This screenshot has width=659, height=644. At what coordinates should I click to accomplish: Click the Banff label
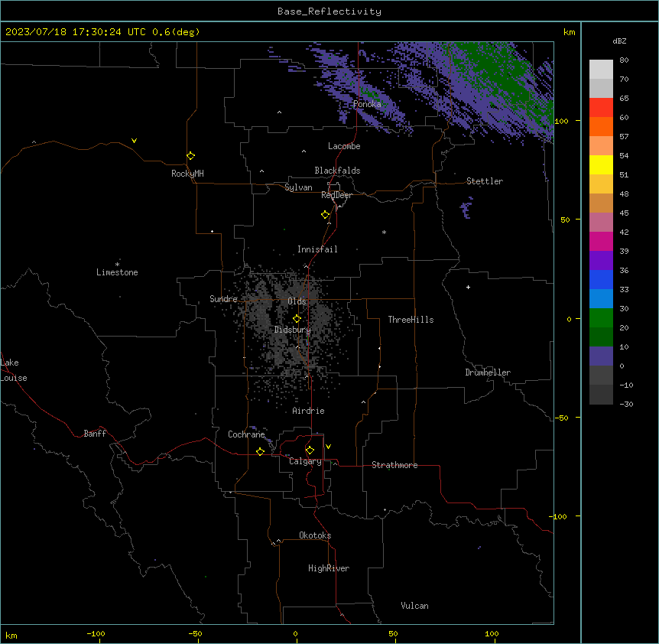(95, 434)
